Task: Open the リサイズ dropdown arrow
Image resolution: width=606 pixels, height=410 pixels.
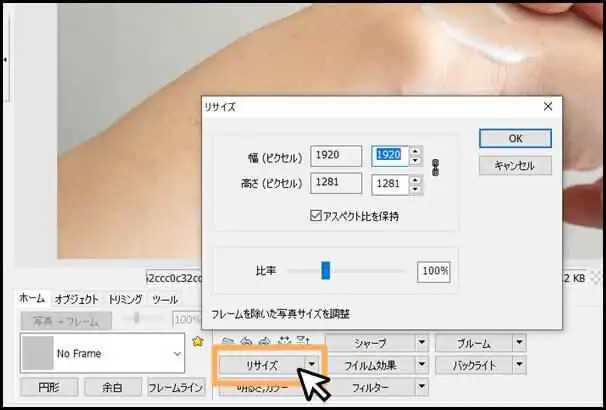Action: click(x=312, y=365)
